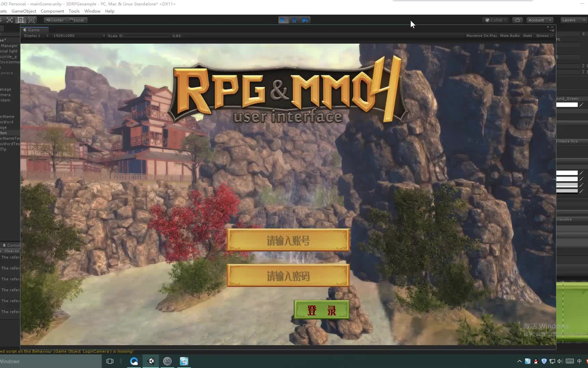
Task: Select the Scale tool in the toolbar
Action: [x=10, y=20]
